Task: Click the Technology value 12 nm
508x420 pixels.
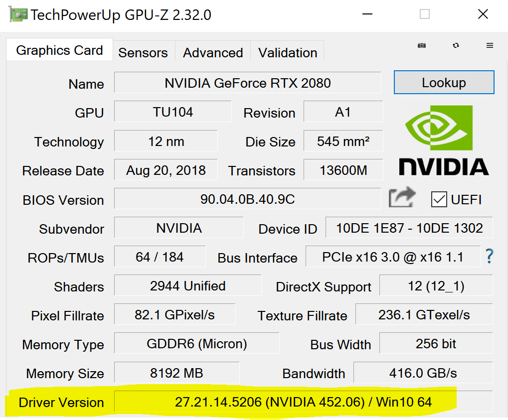Action: [x=166, y=140]
